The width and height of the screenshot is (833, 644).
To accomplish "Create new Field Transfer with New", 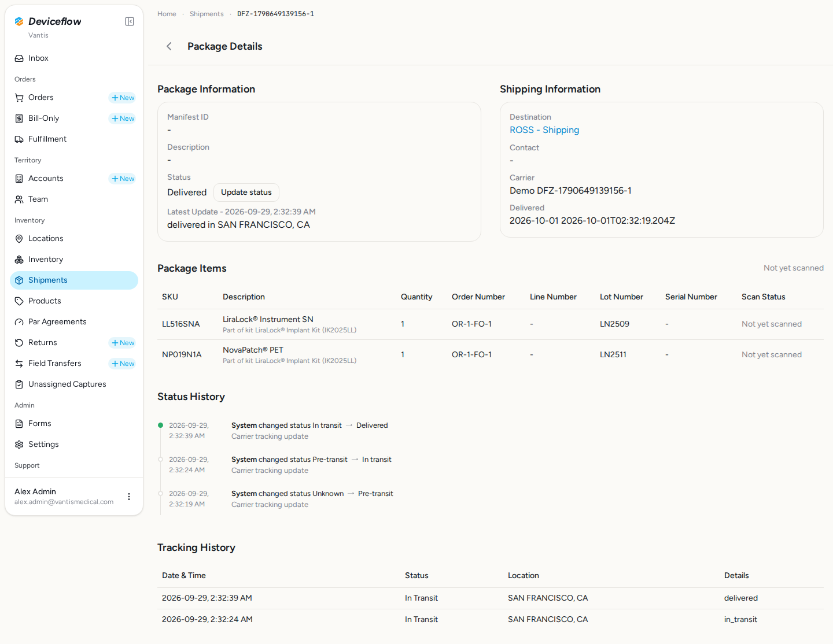I will pos(123,364).
